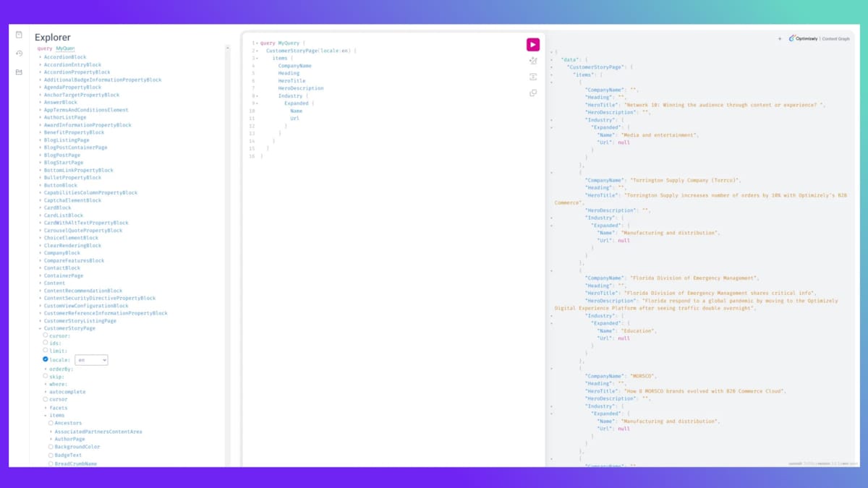
Task: Expand AssociatedPartnersContentArea field
Action: pyautogui.click(x=51, y=432)
